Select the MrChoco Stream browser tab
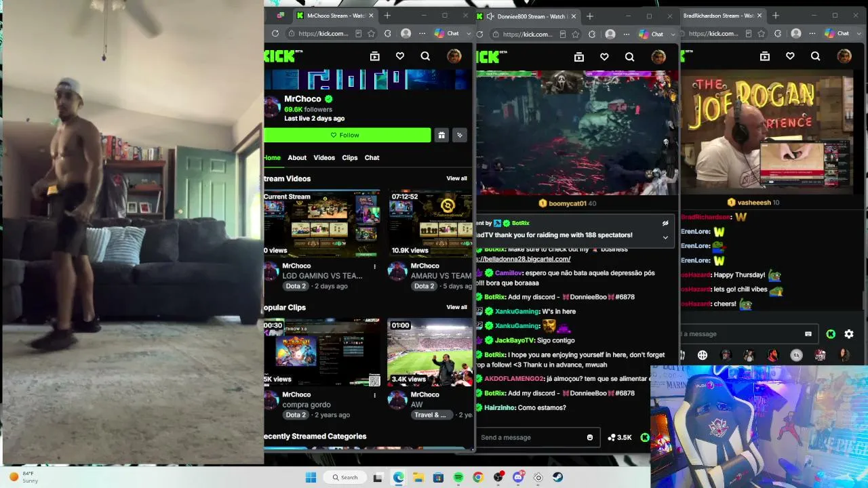Image resolution: width=868 pixels, height=488 pixels. click(336, 16)
